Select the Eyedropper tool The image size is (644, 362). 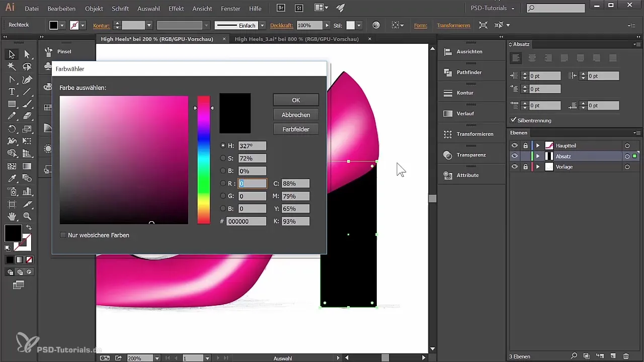pos(12,178)
